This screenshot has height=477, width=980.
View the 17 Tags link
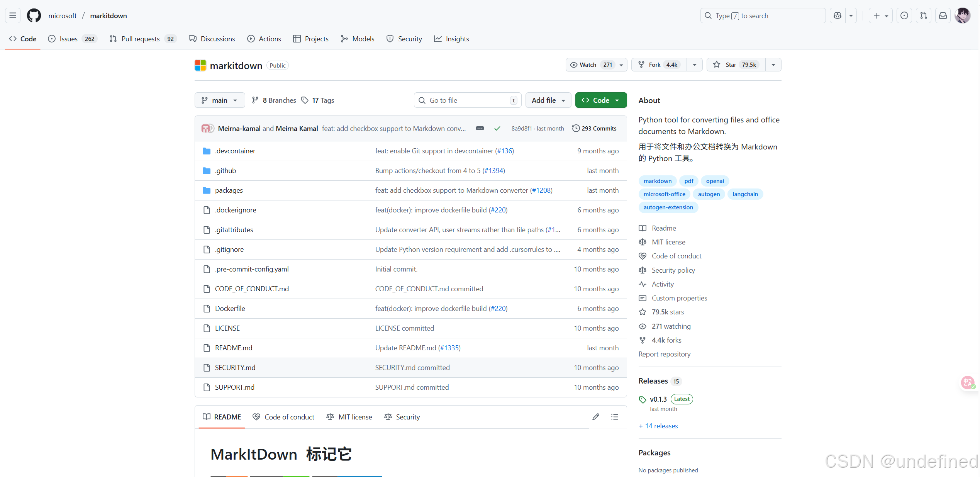coord(318,100)
